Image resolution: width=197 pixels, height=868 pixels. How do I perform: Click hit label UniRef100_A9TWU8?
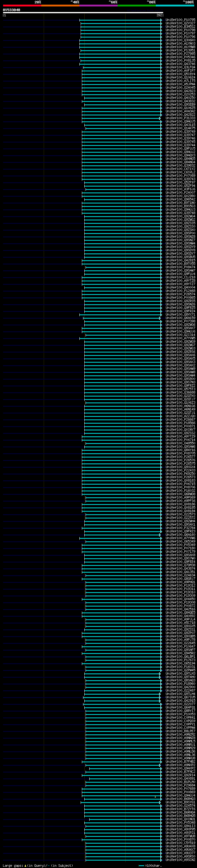click(x=180, y=836)
